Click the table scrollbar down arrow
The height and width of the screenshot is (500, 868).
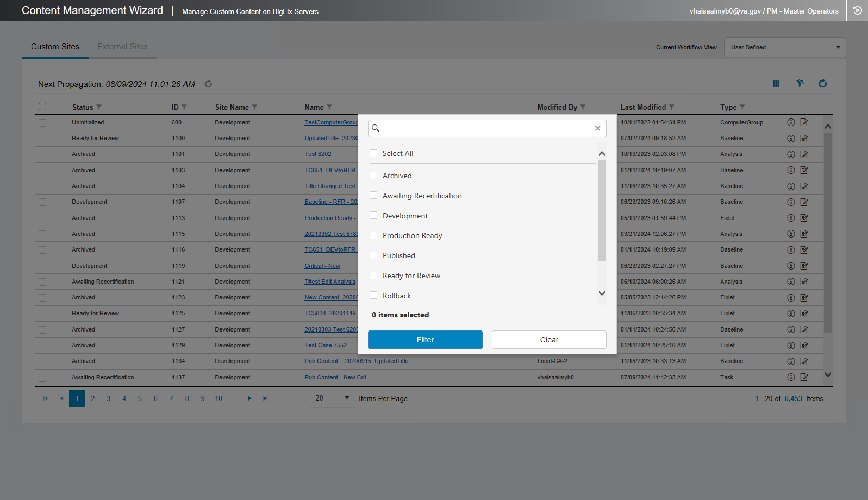click(828, 374)
